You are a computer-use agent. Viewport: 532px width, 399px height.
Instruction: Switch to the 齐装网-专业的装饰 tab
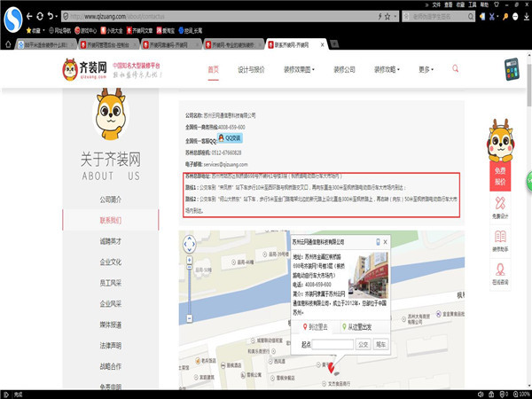point(233,44)
